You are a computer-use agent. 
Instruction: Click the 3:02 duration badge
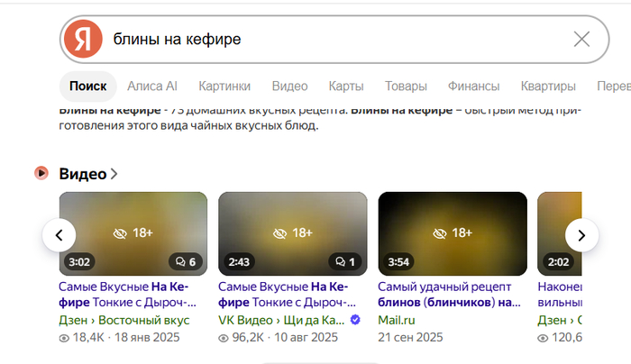pyautogui.click(x=79, y=262)
